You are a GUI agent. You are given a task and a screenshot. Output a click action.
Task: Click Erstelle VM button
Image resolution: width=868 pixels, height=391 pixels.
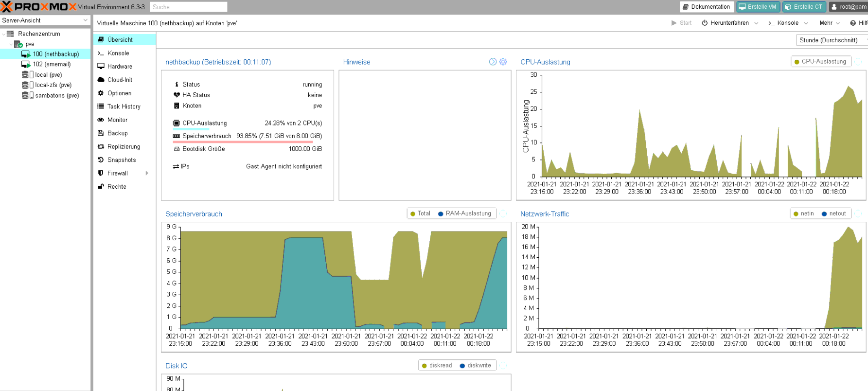click(758, 7)
